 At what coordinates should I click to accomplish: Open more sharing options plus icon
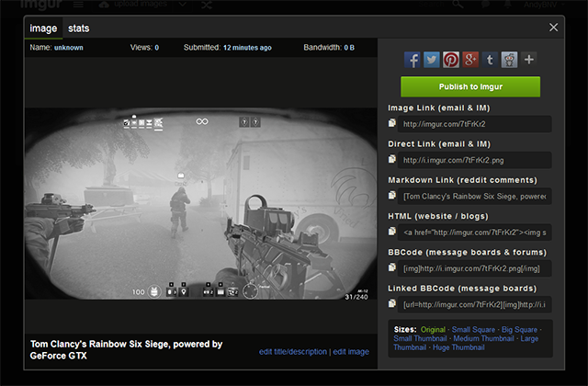tap(529, 60)
